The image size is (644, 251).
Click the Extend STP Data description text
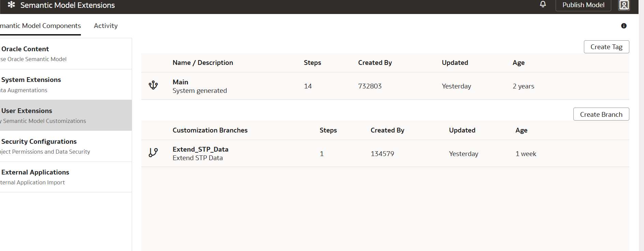(x=198, y=158)
